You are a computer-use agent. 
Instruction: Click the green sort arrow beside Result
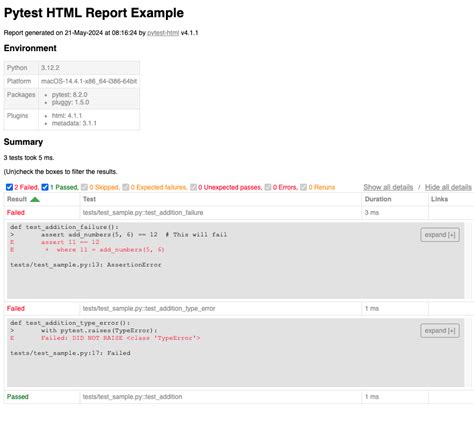35,199
